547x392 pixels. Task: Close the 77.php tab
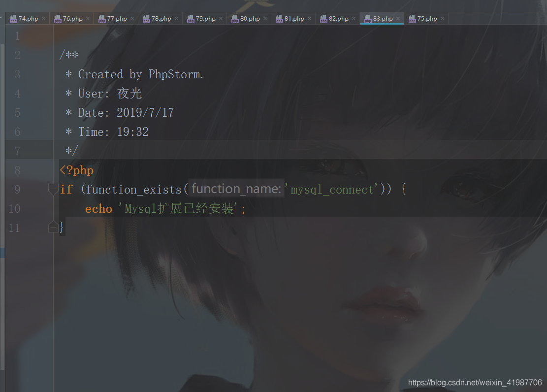132,19
